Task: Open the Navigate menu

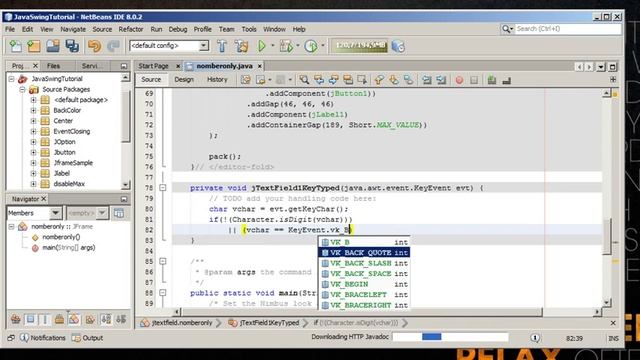Action: (73, 29)
